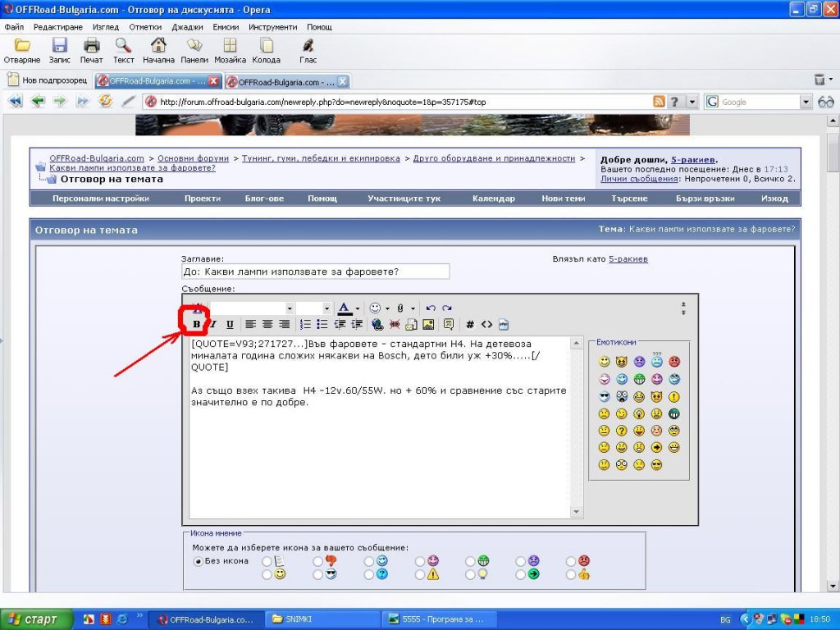Select the blue question mark radio
Image resolution: width=840 pixels, height=630 pixels.
click(x=368, y=575)
